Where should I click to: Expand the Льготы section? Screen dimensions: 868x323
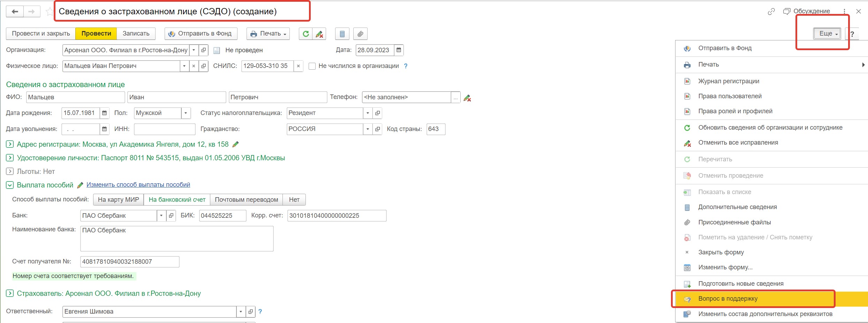(10, 171)
